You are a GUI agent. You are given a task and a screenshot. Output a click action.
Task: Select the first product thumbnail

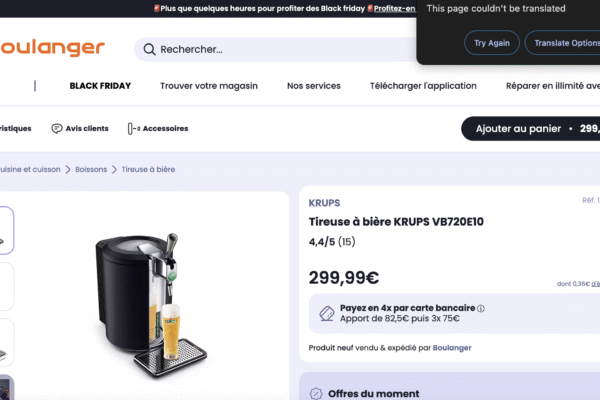pos(6,230)
